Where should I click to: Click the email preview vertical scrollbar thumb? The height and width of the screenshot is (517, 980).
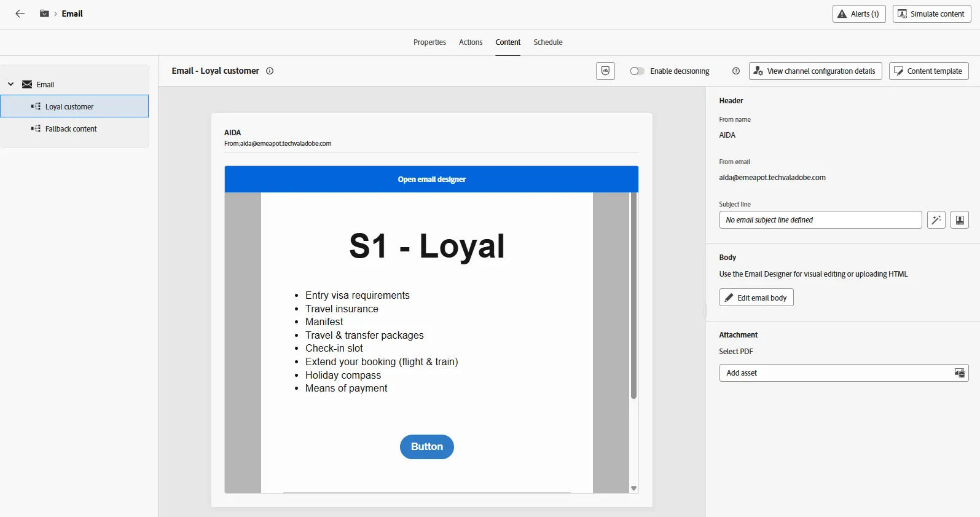click(x=633, y=296)
